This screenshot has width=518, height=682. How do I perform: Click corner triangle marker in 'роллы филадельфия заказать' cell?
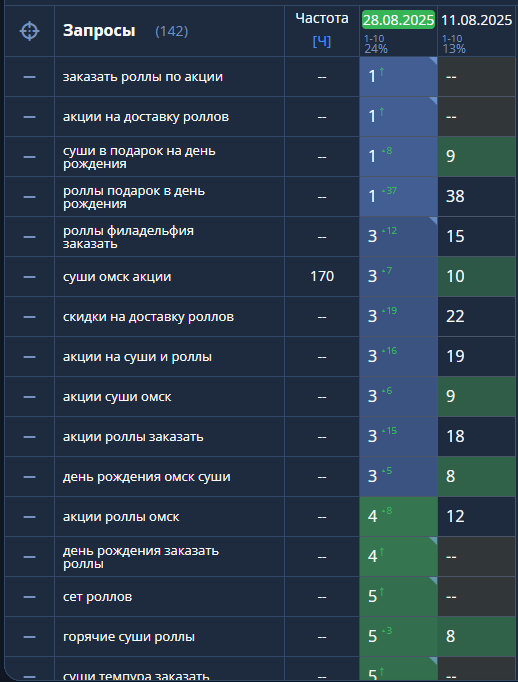[x=434, y=221]
